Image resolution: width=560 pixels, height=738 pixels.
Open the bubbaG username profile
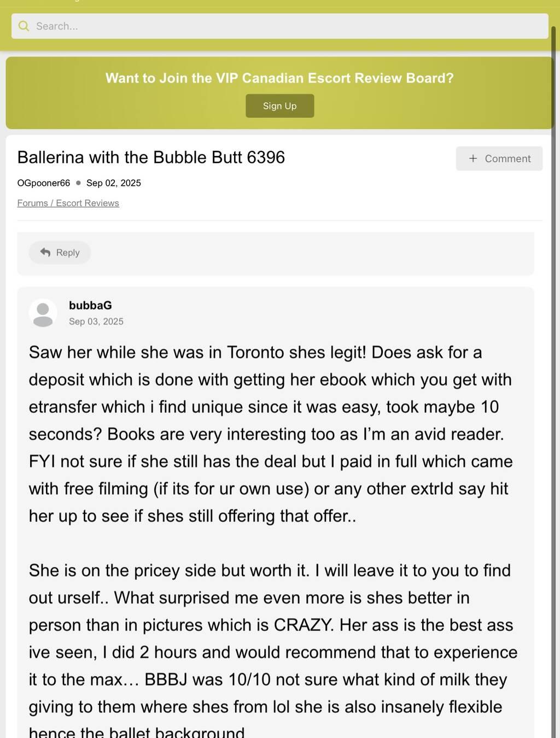point(90,306)
